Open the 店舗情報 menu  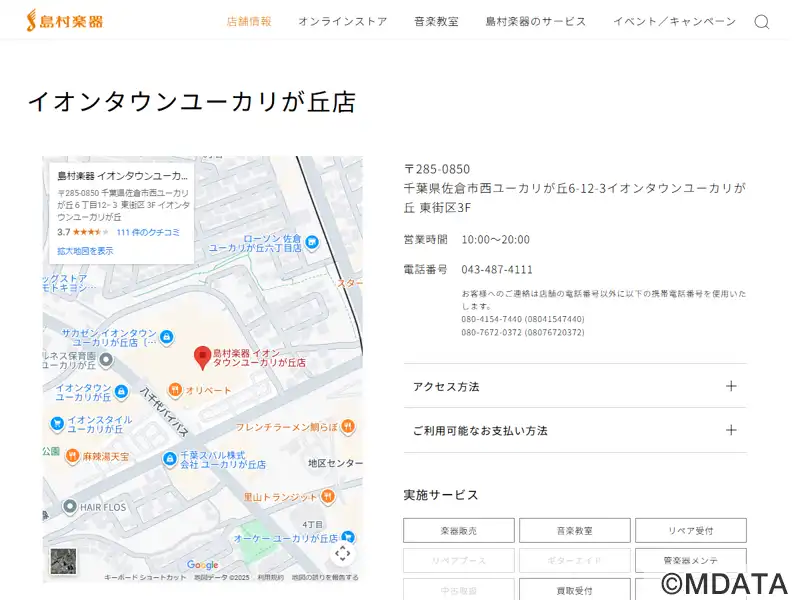point(249,21)
